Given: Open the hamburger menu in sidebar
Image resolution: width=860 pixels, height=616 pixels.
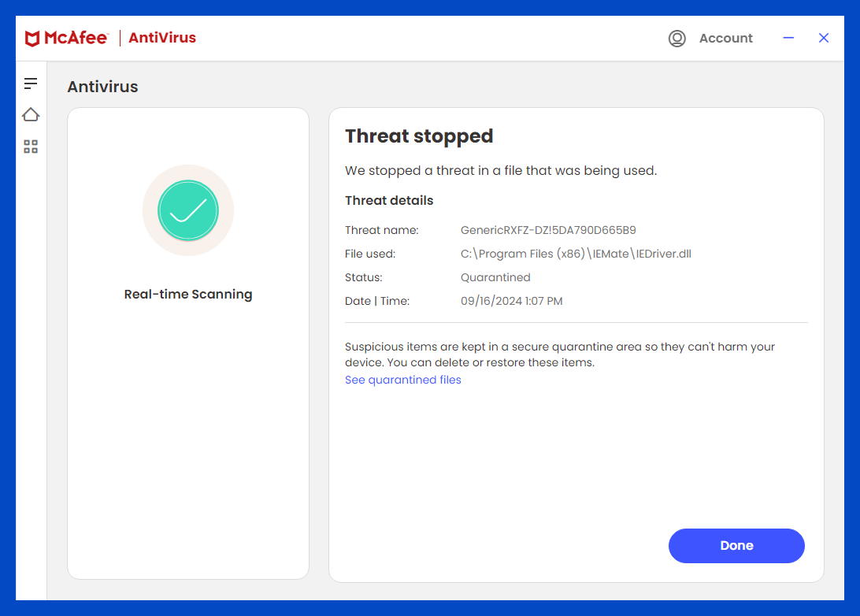Looking at the screenshot, I should (x=31, y=83).
